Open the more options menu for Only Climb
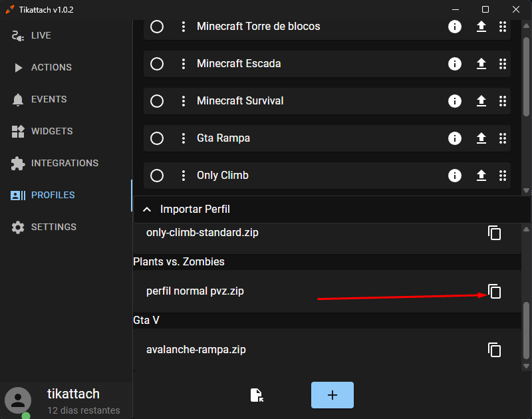 click(184, 176)
